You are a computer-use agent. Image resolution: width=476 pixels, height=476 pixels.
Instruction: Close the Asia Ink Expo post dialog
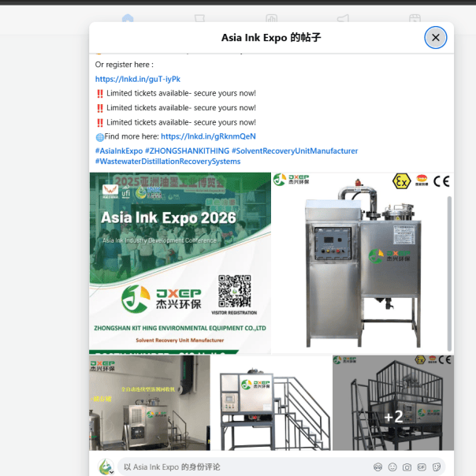(435, 37)
